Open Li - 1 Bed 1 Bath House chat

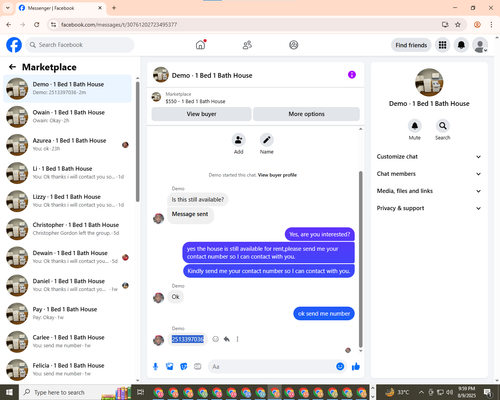(68, 173)
